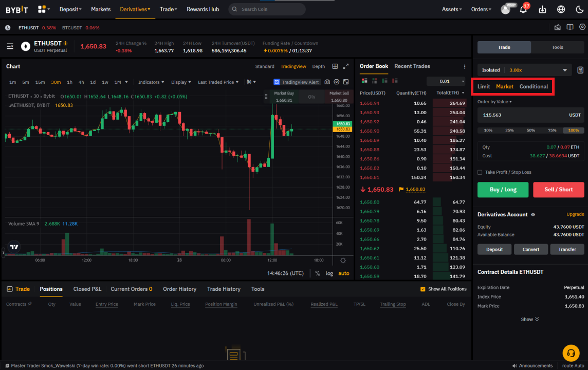Open the Last Traded Price dropdown

[x=218, y=82]
